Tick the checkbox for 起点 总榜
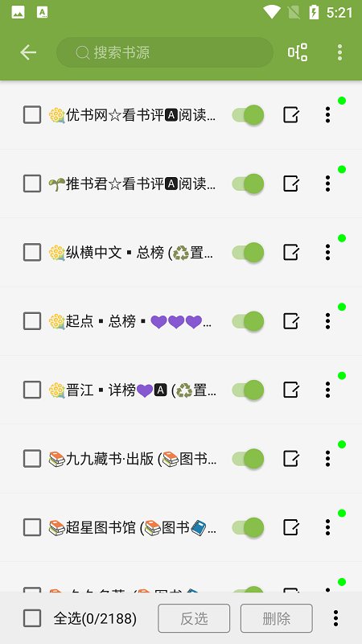 click(32, 320)
